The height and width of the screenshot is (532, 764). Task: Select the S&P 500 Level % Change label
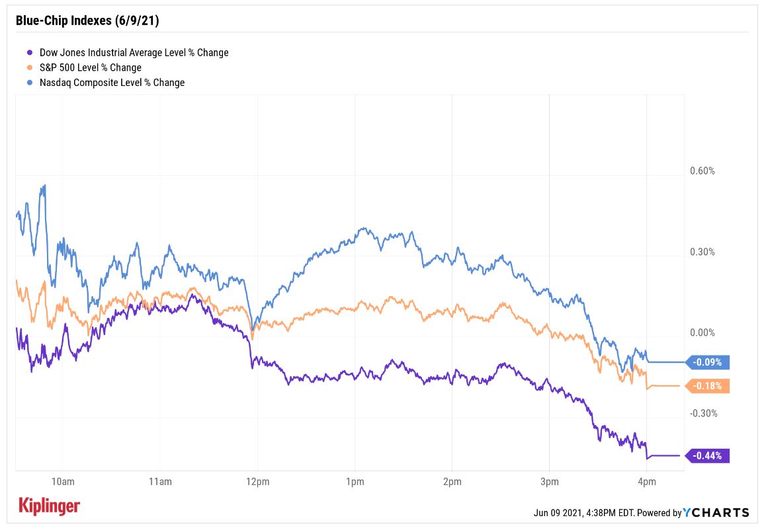click(90, 67)
